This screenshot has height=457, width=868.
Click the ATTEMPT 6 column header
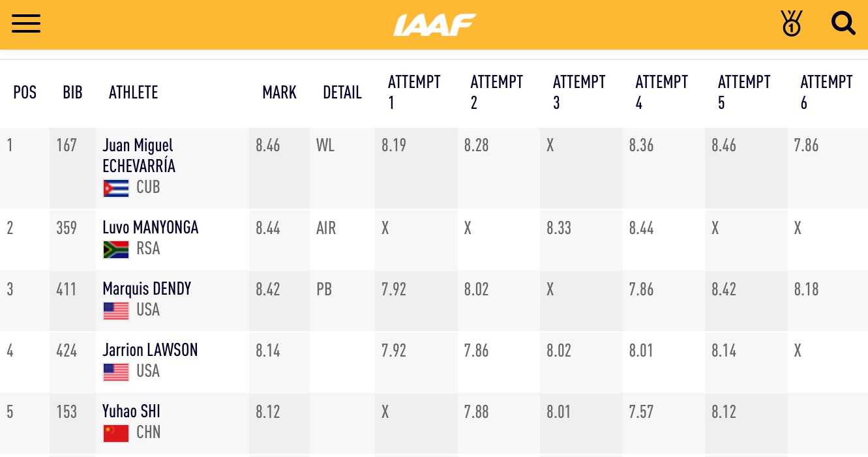[x=826, y=92]
